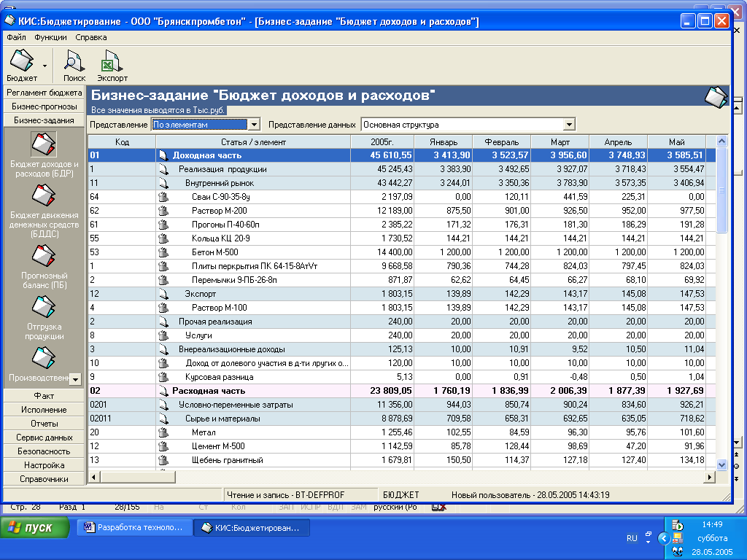Screen dimensions: 747x560
Task: Collapse the Доходная часть row
Action: pyautogui.click(x=163, y=155)
